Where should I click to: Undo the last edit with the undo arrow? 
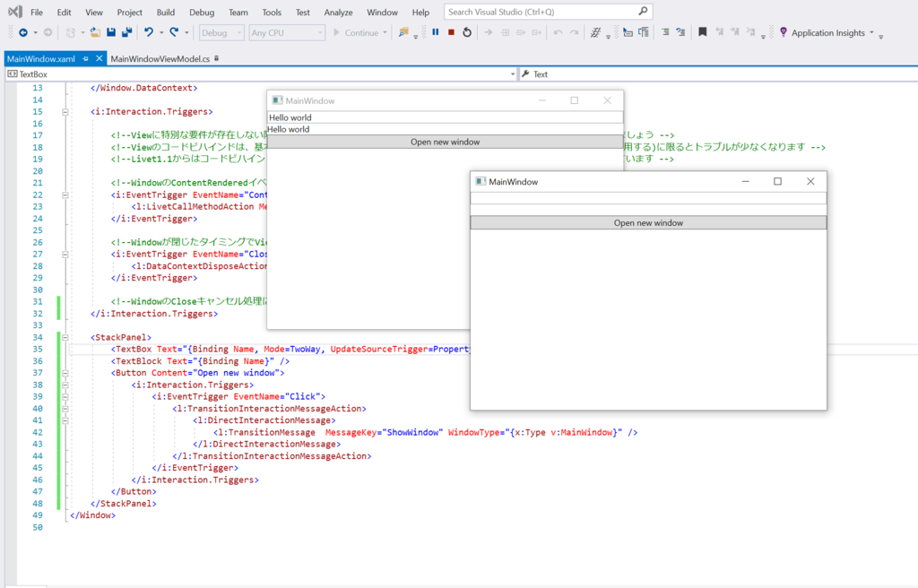point(149,33)
